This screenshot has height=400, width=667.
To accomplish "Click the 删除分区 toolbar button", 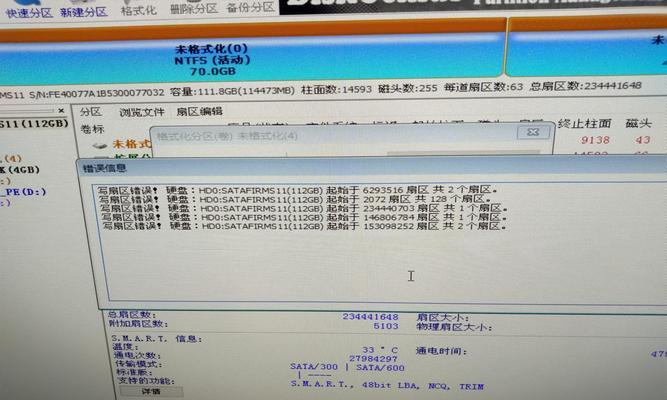I will tap(194, 7).
